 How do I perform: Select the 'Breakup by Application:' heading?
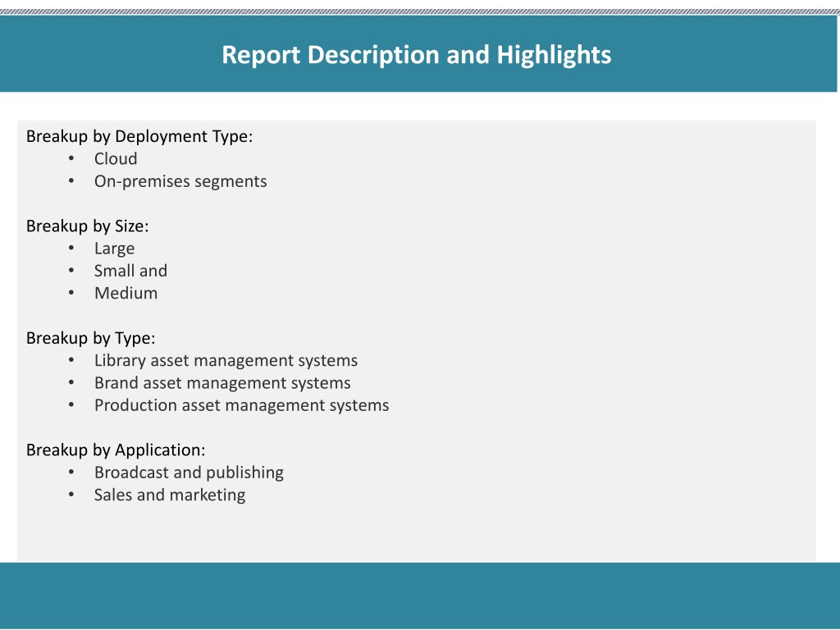click(116, 450)
